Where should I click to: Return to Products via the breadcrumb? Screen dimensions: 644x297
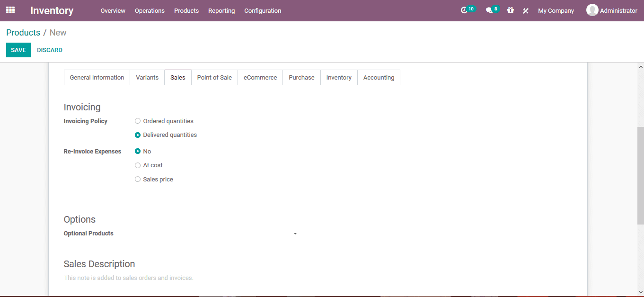23,32
